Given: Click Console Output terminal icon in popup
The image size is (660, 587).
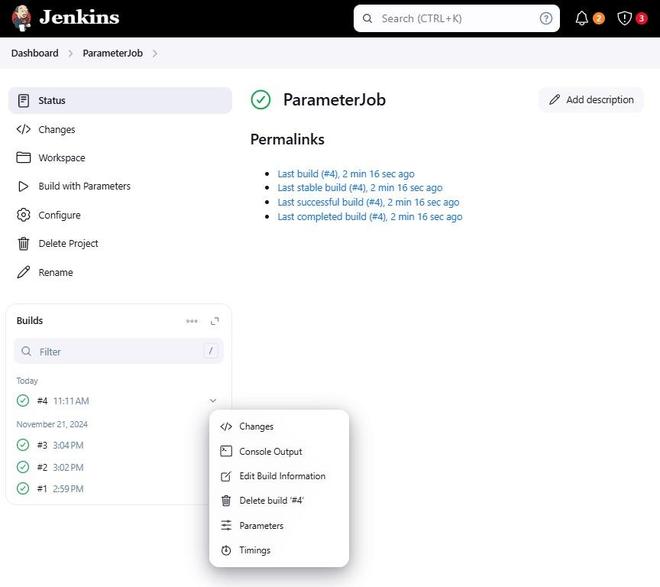Looking at the screenshot, I should tap(226, 451).
